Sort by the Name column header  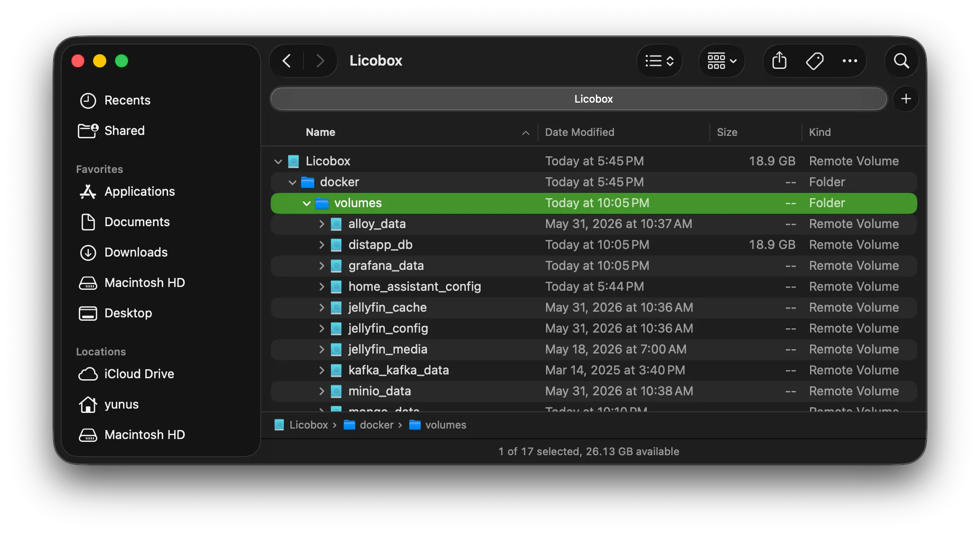[x=320, y=132]
